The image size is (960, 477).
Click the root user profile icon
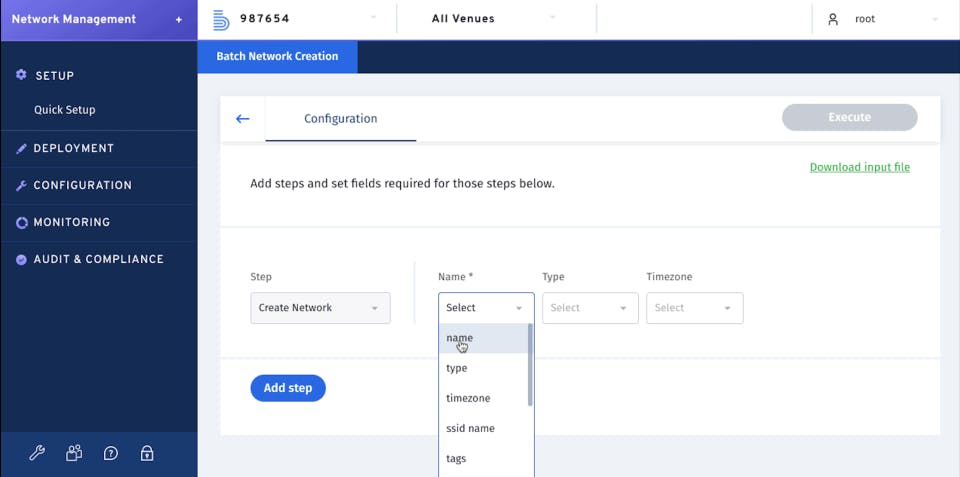point(833,19)
